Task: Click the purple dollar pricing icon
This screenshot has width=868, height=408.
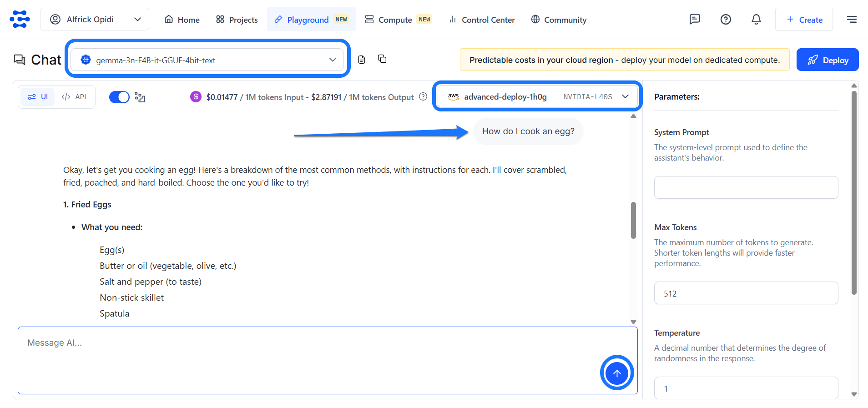Action: tap(196, 96)
